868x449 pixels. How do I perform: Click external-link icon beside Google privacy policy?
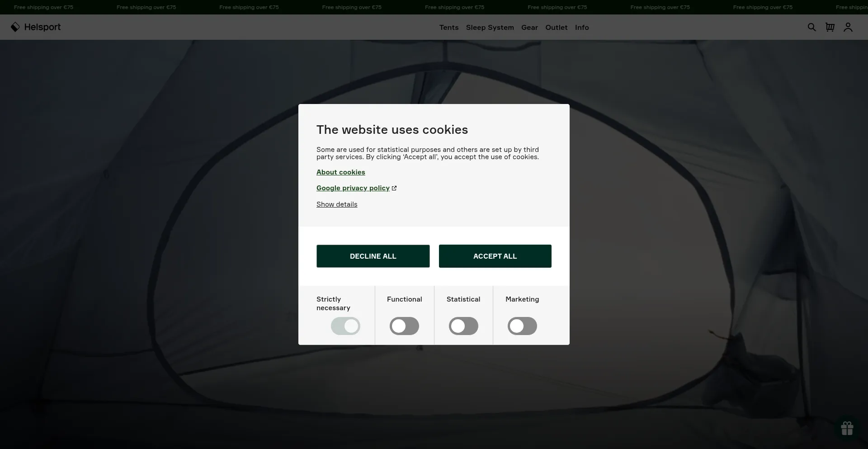point(394,188)
